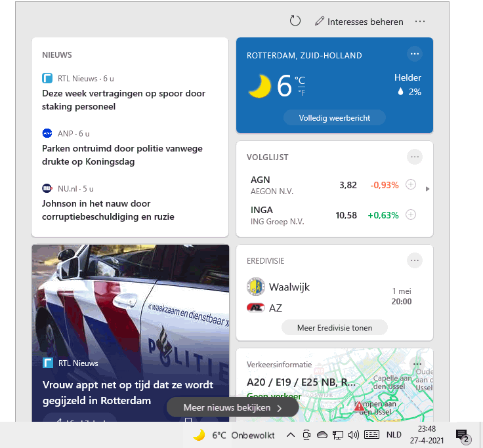483x448 pixels.
Task: Open Volledig weerbericht
Action: click(335, 118)
